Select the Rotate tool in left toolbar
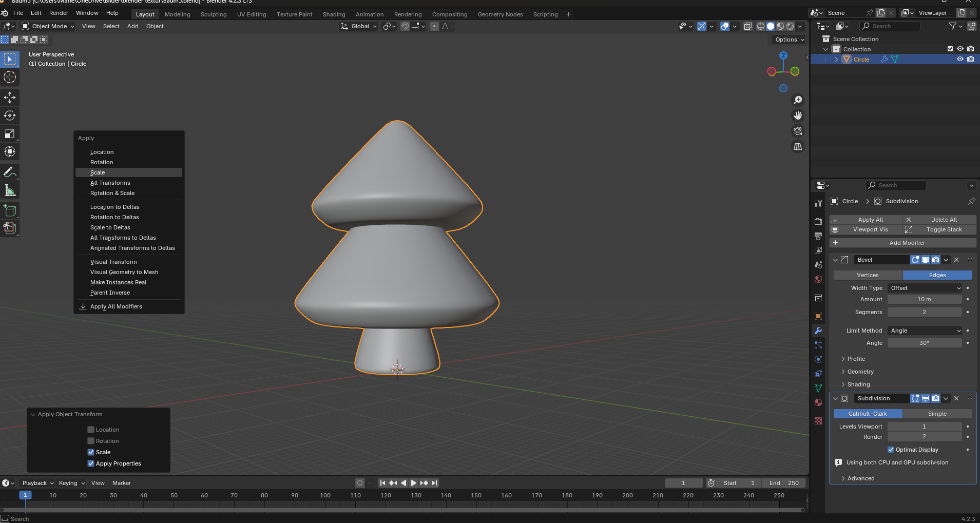The width and height of the screenshot is (980, 523). 10,115
